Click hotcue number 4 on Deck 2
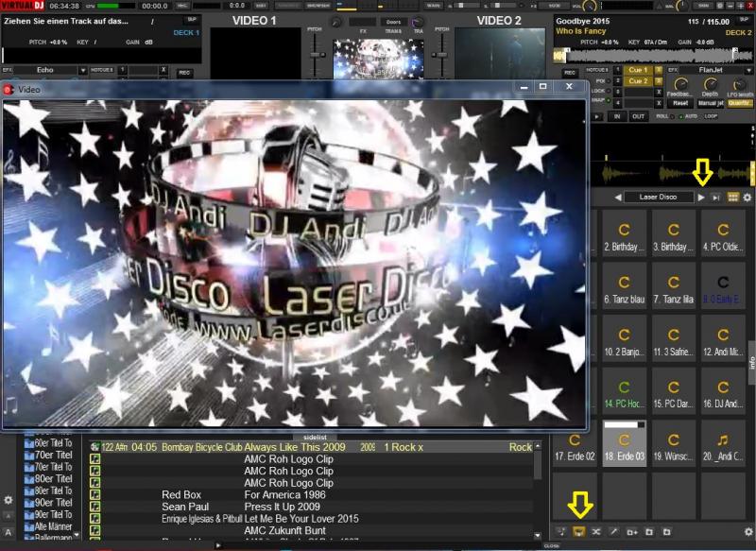Screen dimensions: 756x551 click(618, 103)
